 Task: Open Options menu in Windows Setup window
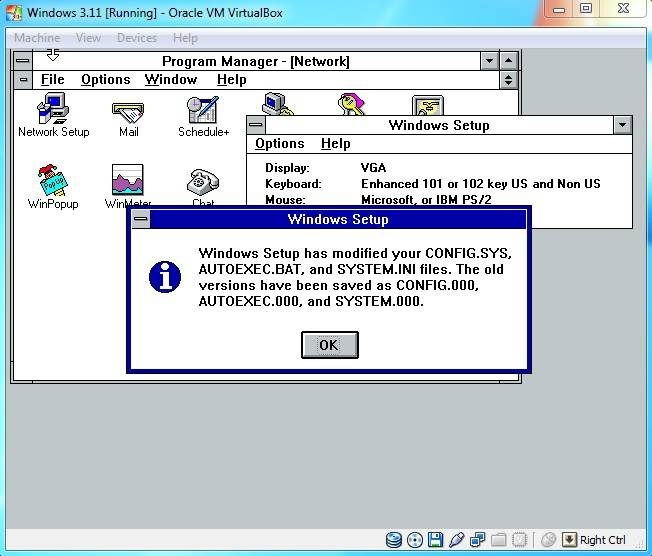(280, 144)
